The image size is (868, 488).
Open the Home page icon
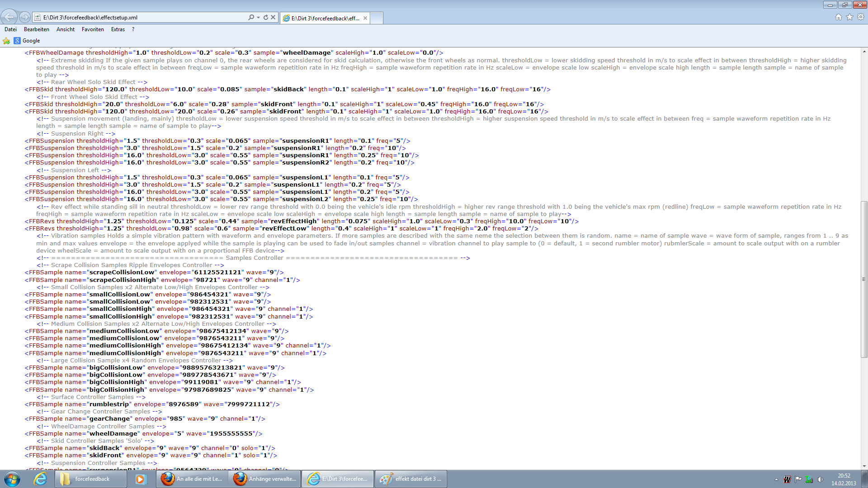(839, 17)
